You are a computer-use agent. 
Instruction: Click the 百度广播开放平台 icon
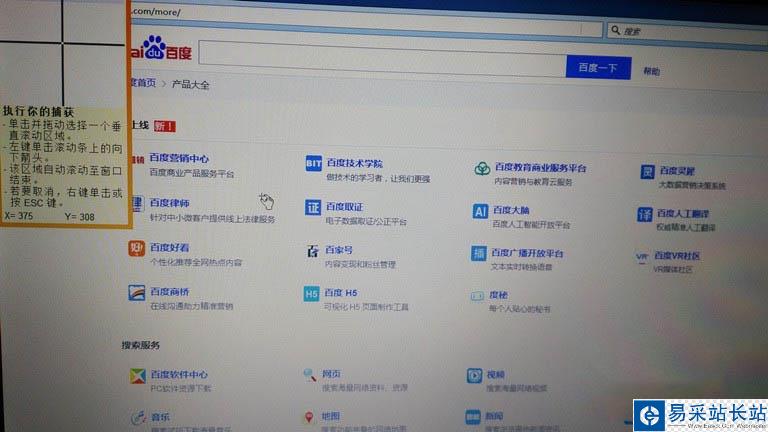coord(478,254)
